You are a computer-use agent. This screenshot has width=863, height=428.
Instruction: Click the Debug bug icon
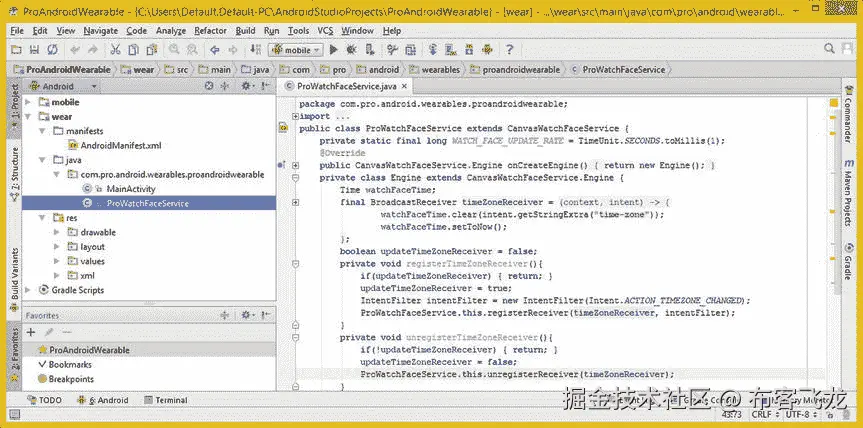tap(351, 50)
